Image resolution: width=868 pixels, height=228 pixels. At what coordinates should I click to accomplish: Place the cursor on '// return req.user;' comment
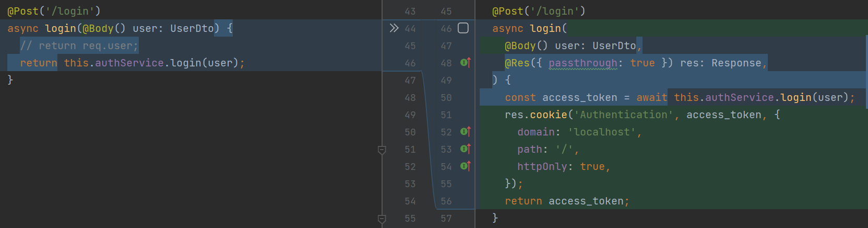[x=79, y=45]
